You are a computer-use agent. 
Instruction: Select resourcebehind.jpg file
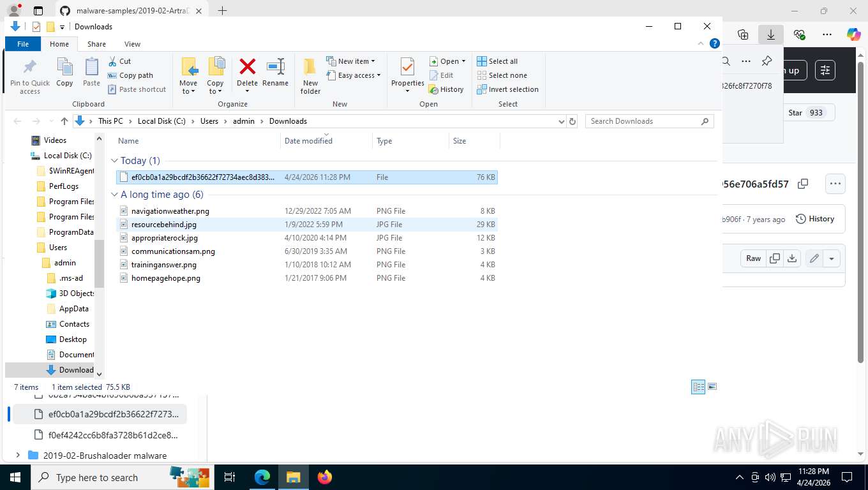click(306, 225)
